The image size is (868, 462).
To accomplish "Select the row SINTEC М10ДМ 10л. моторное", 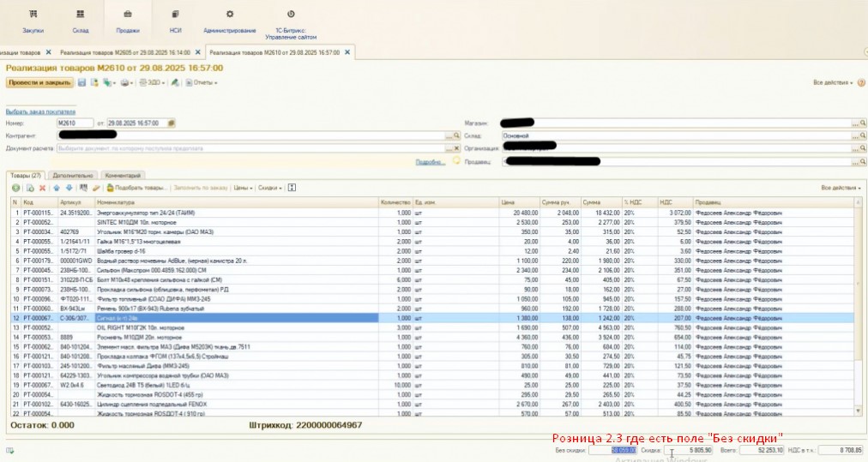I will click(x=431, y=222).
